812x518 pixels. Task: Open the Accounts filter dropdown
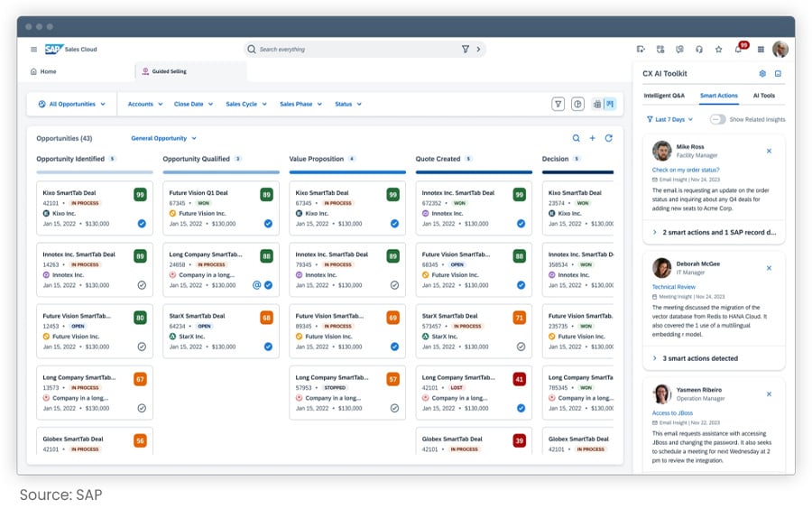(x=145, y=104)
